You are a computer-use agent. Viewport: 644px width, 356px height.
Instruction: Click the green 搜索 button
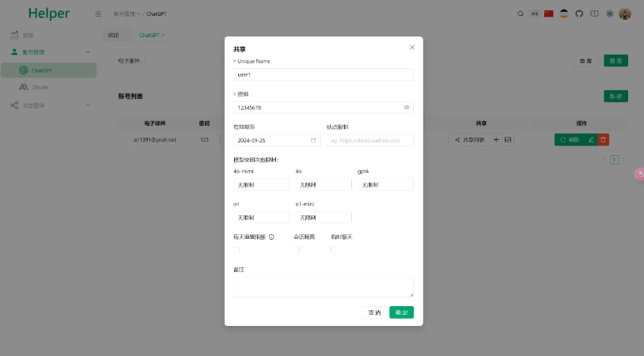(616, 61)
